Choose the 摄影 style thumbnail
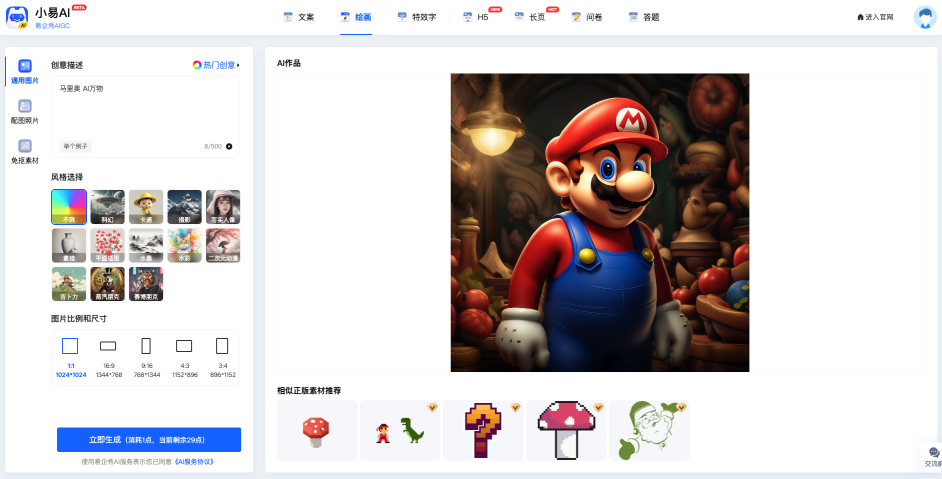 click(x=184, y=207)
